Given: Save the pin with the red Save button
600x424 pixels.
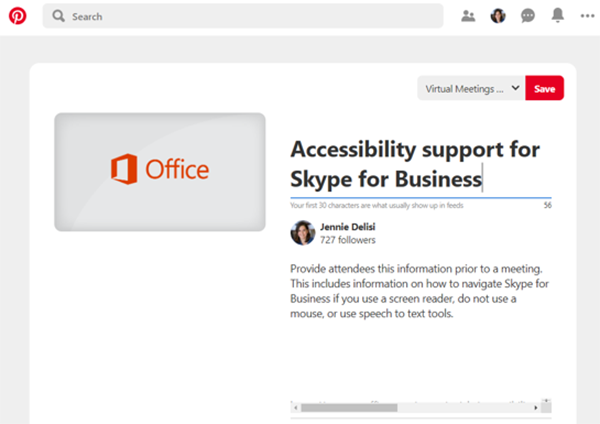Looking at the screenshot, I should (544, 88).
